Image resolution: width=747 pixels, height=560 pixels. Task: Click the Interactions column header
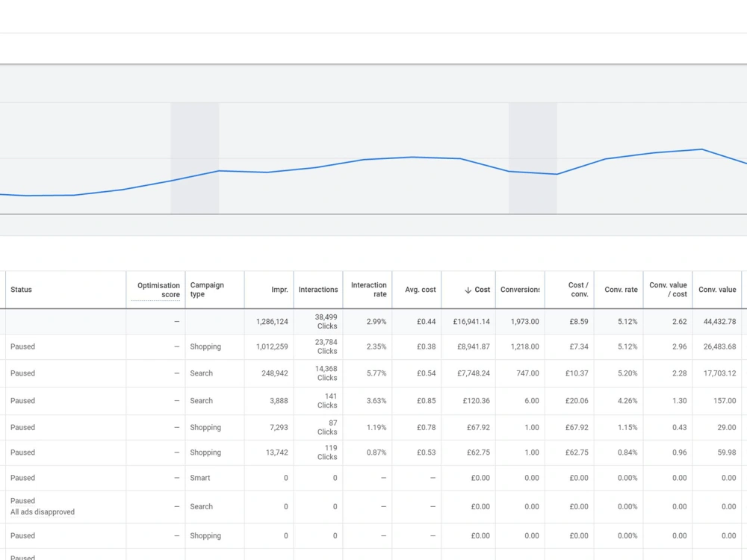point(318,290)
